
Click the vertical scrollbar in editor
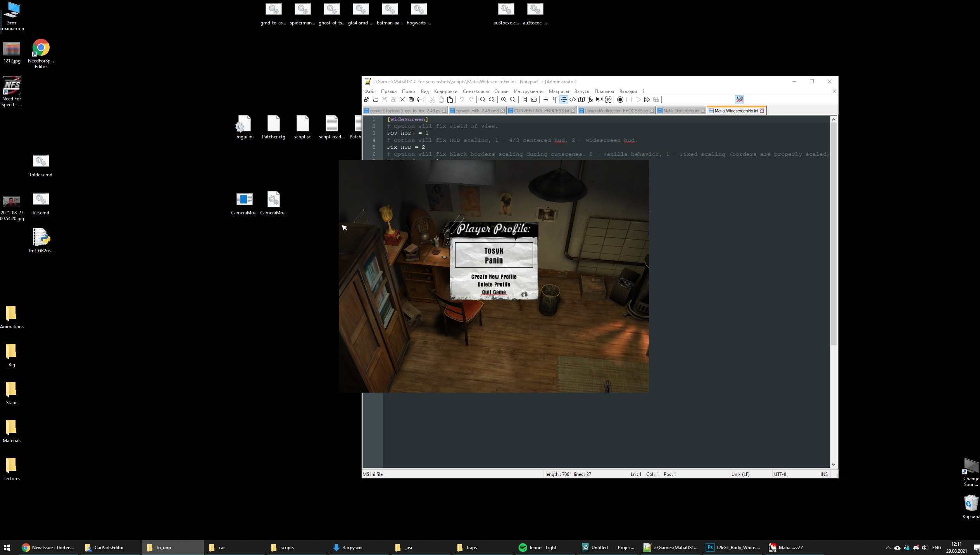pos(833,233)
